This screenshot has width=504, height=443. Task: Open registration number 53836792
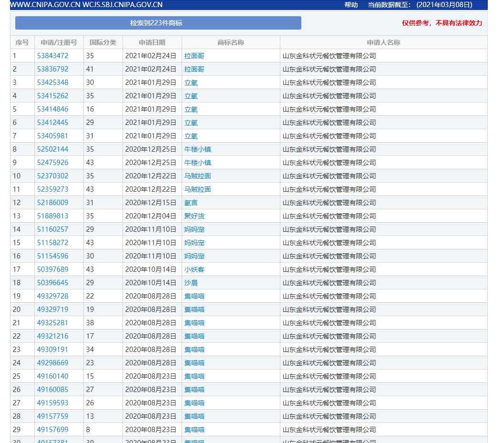pos(53,69)
